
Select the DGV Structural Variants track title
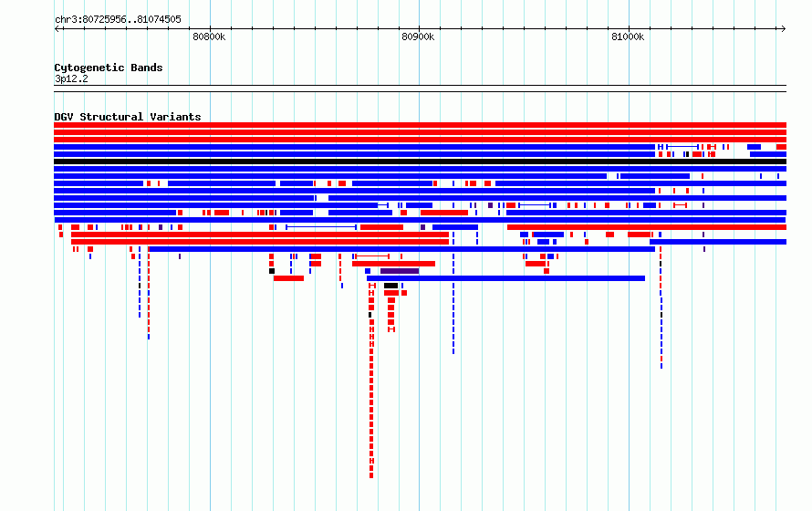pos(128,117)
